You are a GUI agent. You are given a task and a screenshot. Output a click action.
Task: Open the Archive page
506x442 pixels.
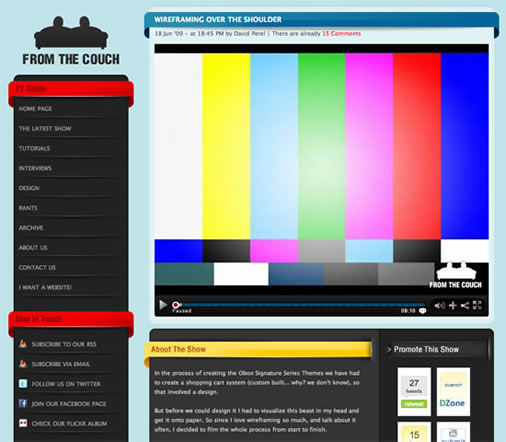pos(31,228)
